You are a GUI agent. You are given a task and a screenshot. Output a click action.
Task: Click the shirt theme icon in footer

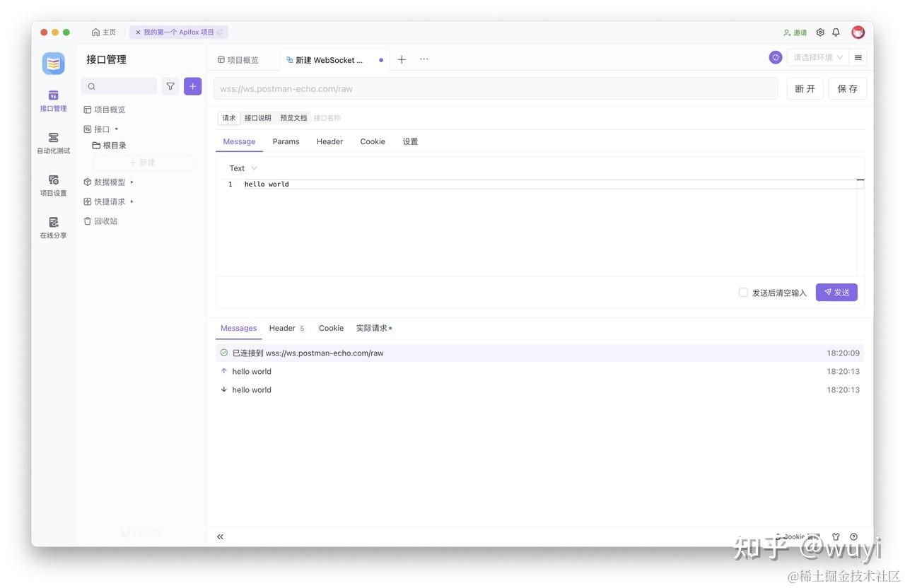tap(836, 536)
